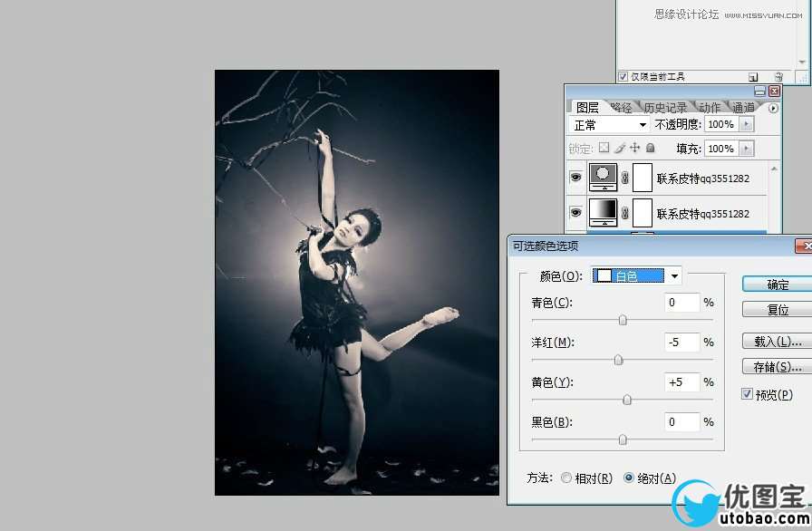This screenshot has width=812, height=531.
Task: Open the 颜色 dropdown showing 白色
Action: [x=637, y=275]
